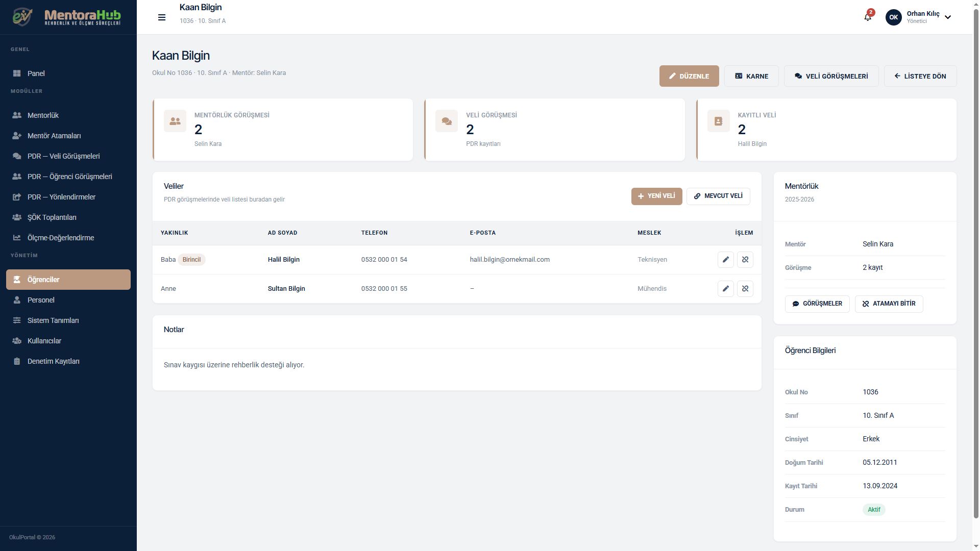The width and height of the screenshot is (980, 551).
Task: Click the DÜZENLE button
Action: 689,76
